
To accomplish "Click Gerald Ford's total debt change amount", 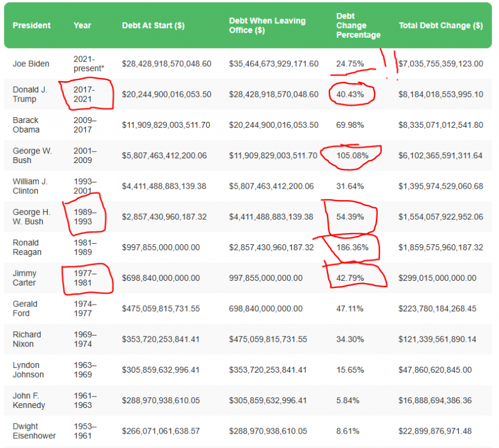I will pyautogui.click(x=440, y=308).
